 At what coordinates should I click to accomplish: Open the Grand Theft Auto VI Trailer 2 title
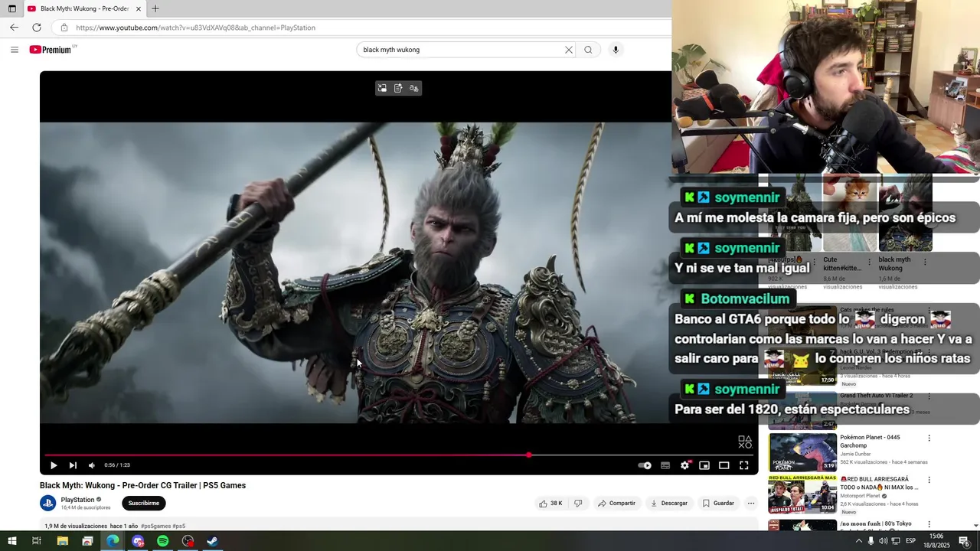tap(877, 396)
